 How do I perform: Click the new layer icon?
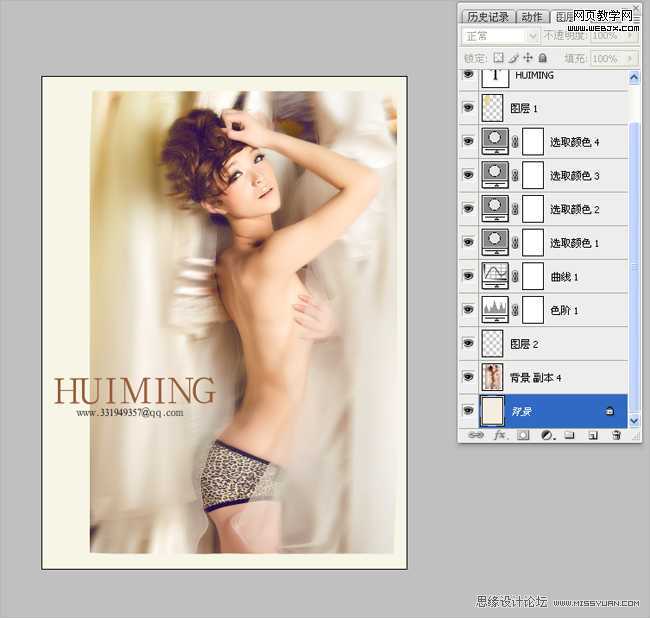click(593, 436)
